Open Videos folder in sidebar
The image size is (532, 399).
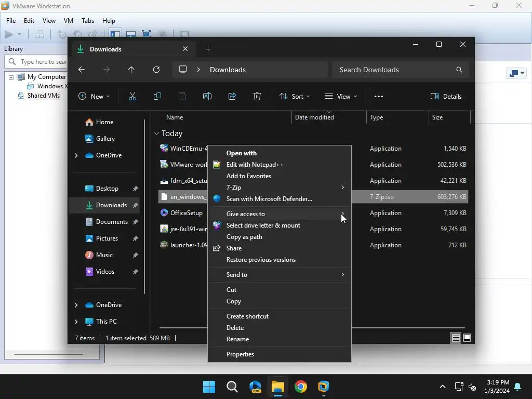coord(104,272)
